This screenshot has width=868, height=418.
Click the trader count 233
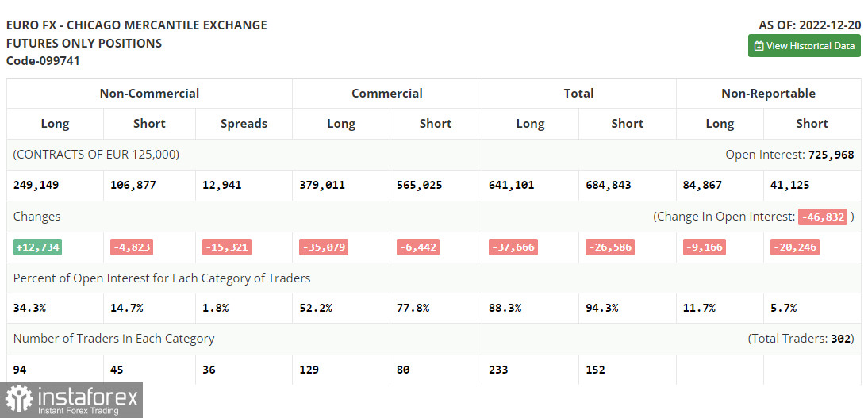[x=499, y=370]
